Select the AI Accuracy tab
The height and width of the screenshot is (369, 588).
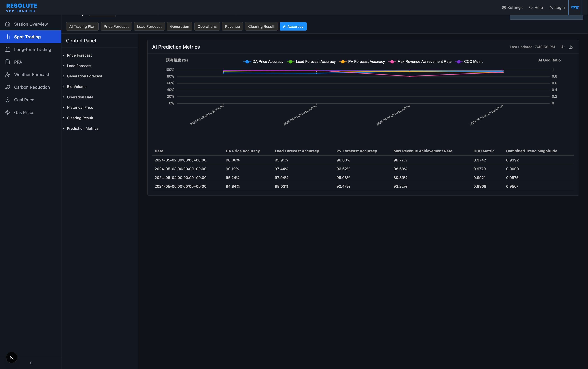(x=293, y=26)
